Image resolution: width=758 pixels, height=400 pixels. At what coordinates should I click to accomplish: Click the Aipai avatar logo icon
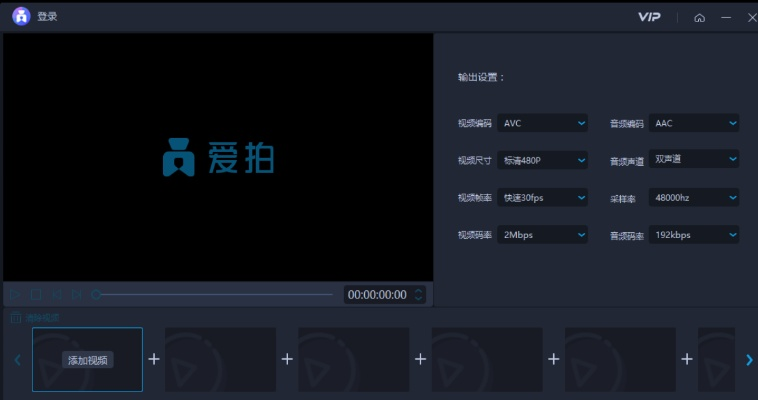click(21, 16)
